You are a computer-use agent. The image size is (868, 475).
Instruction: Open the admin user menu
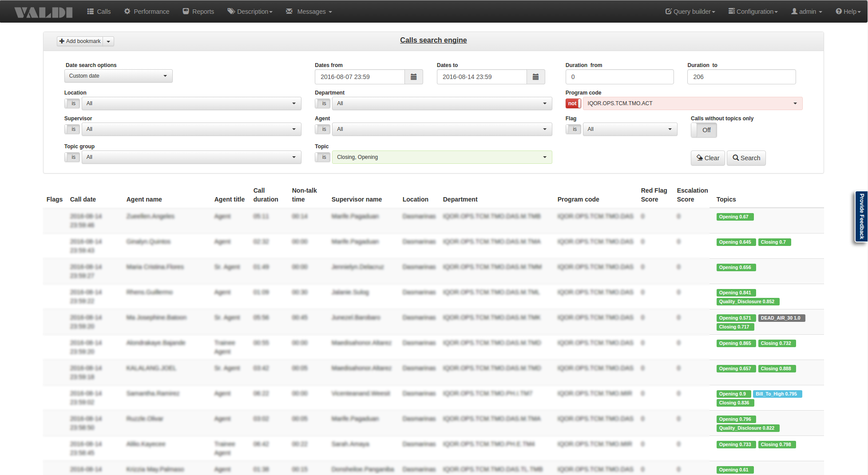coord(807,12)
